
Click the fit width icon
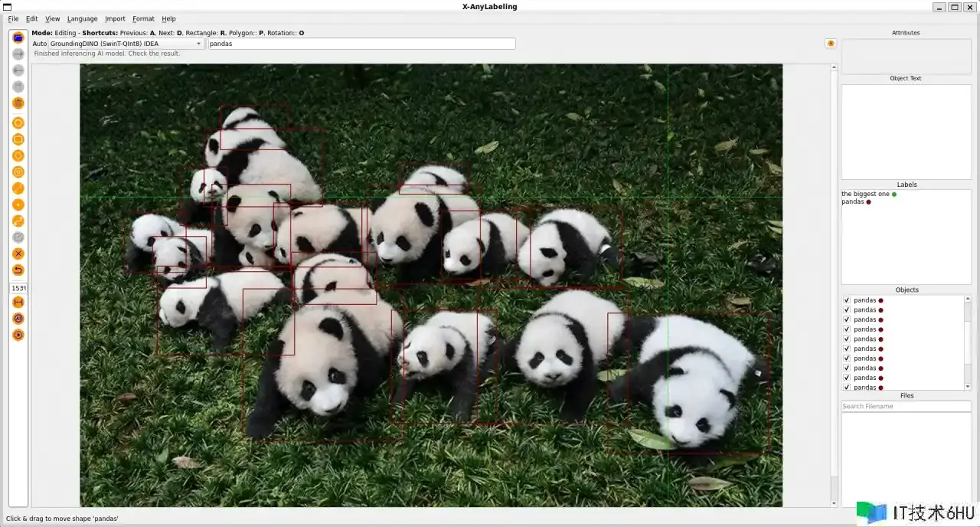18,303
